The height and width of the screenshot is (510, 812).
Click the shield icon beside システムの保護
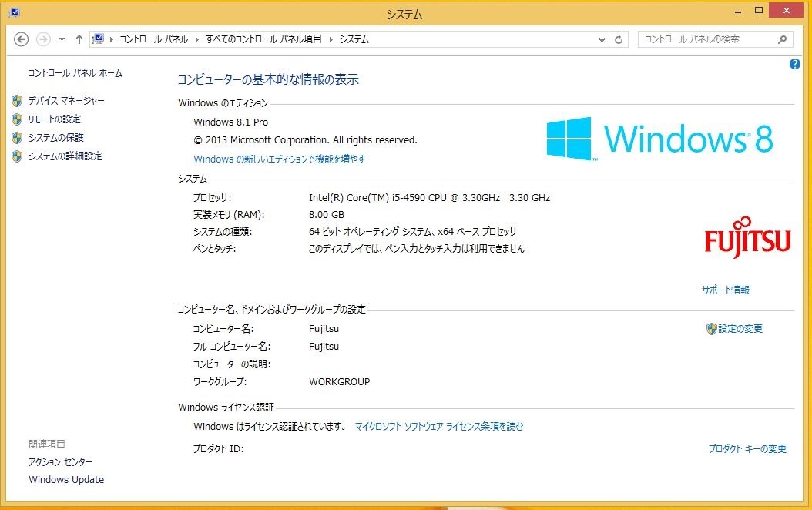(17, 138)
